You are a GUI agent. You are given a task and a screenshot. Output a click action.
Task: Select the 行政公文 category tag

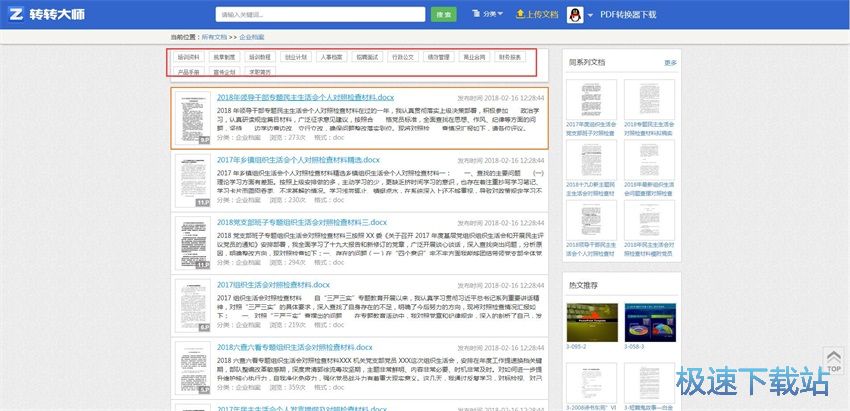click(x=403, y=57)
